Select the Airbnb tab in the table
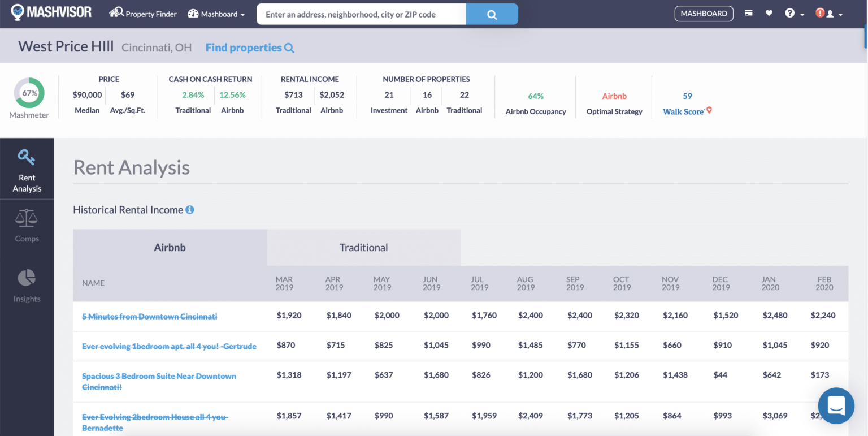The height and width of the screenshot is (436, 868). coord(169,247)
